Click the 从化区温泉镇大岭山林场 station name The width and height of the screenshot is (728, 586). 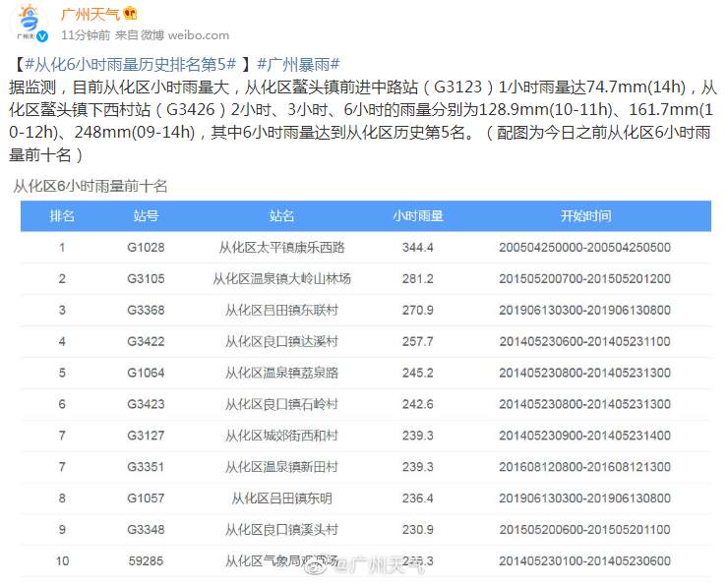[x=281, y=279]
